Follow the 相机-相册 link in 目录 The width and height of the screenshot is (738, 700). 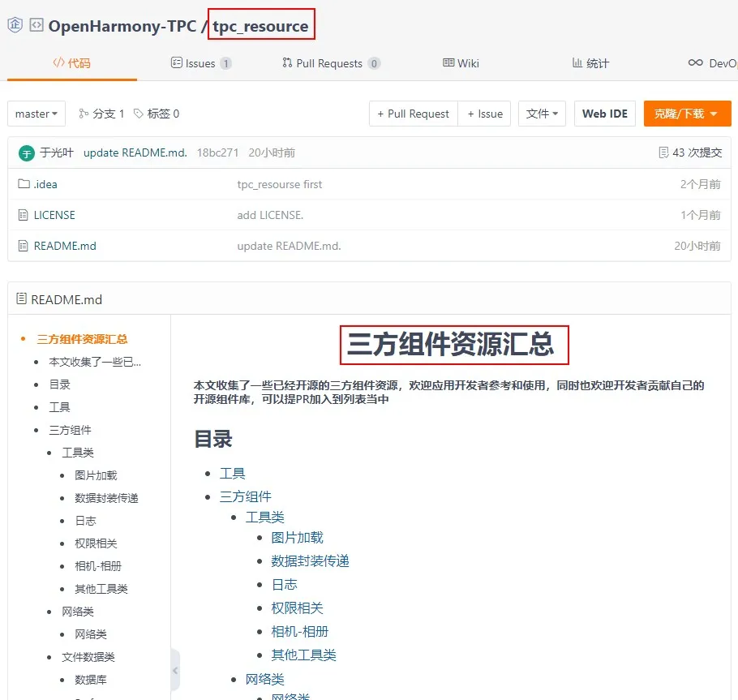[300, 631]
